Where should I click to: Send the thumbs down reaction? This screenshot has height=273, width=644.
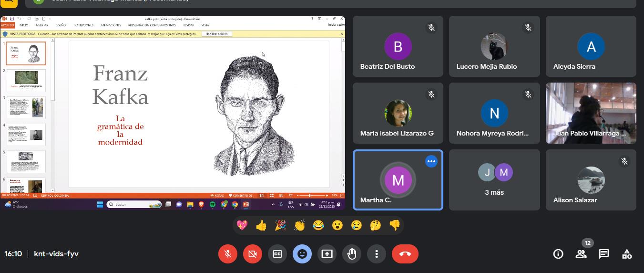coord(394,225)
